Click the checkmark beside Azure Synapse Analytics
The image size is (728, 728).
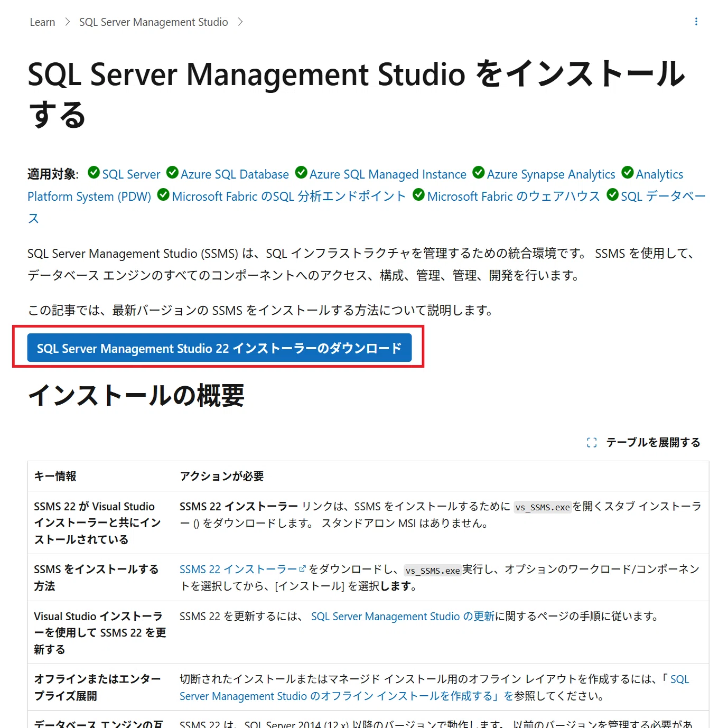point(479,172)
